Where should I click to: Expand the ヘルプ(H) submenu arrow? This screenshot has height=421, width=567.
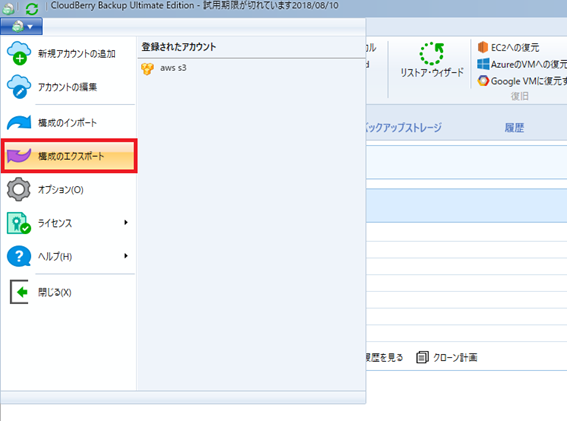[125, 256]
